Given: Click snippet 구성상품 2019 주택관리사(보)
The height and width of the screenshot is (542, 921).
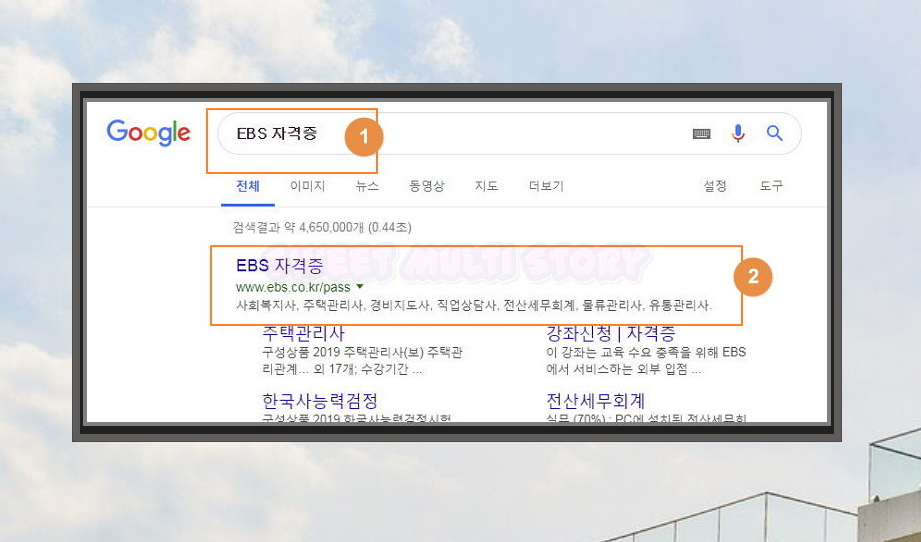Looking at the screenshot, I should pos(362,361).
